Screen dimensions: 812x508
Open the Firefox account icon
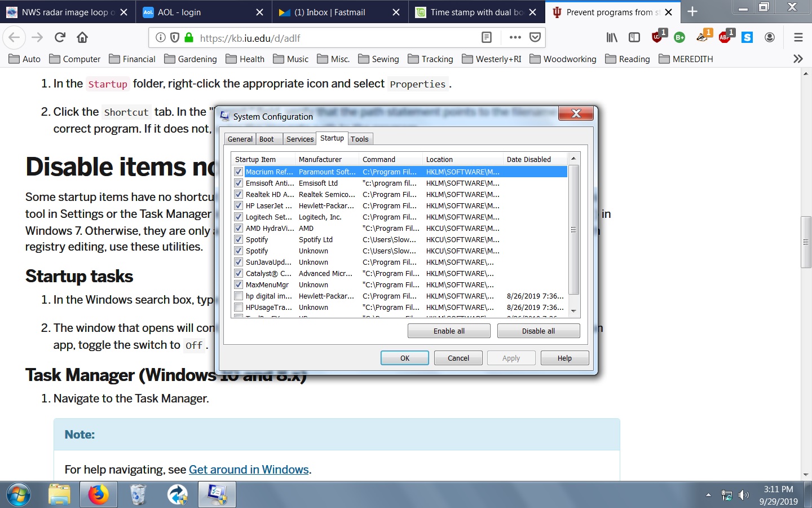pyautogui.click(x=770, y=38)
